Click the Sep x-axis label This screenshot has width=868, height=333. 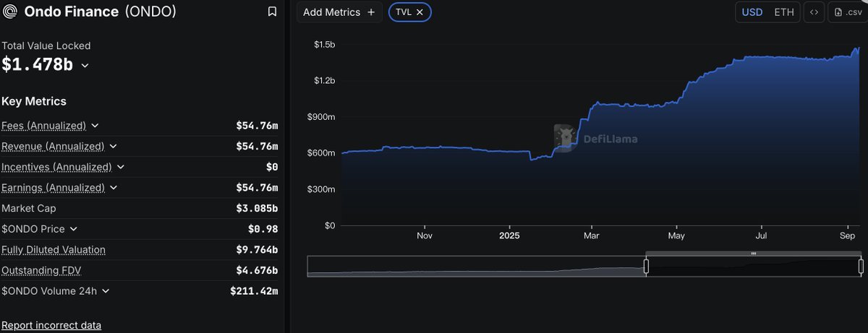[848, 235]
